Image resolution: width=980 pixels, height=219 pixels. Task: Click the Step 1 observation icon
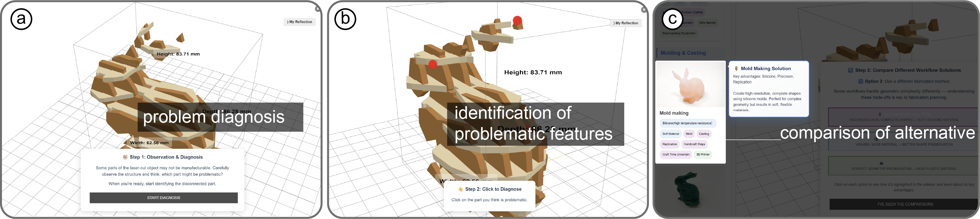[x=125, y=157]
